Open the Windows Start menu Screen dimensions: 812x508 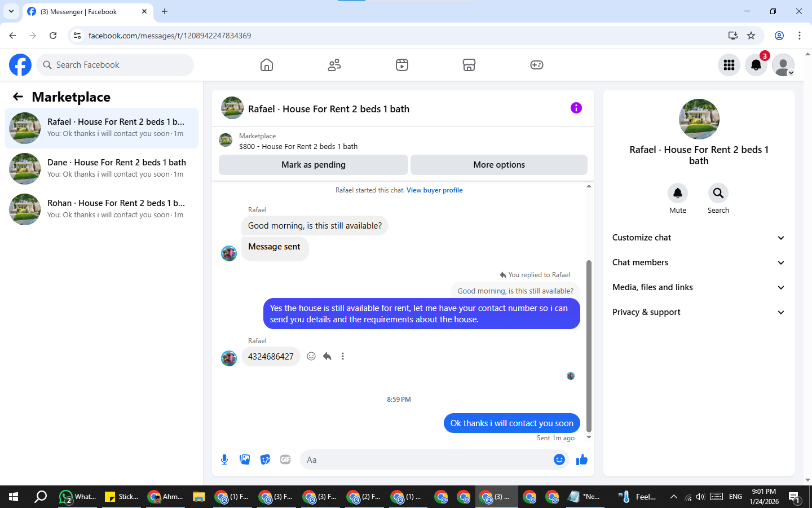(x=14, y=497)
